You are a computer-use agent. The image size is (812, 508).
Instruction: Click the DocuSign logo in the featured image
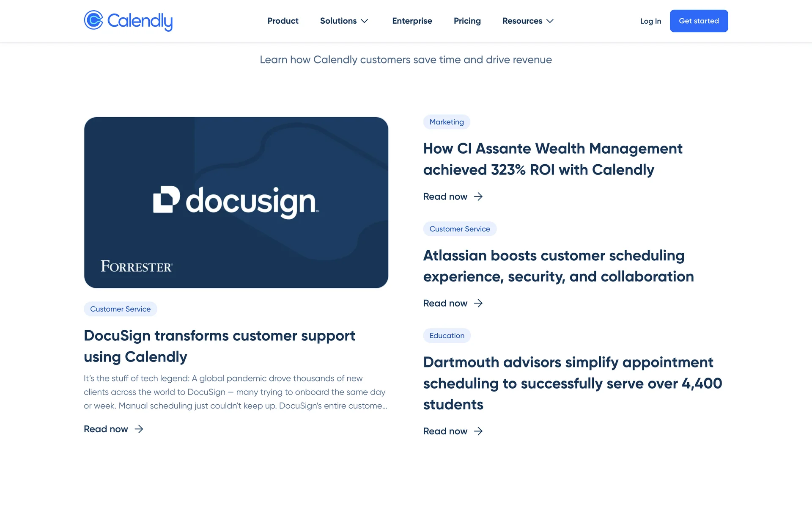click(x=236, y=202)
